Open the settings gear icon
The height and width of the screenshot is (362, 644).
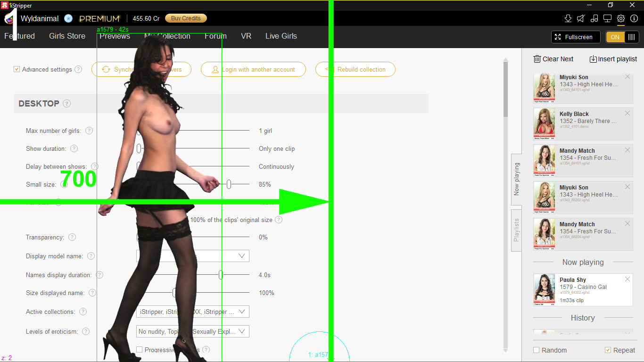621,18
